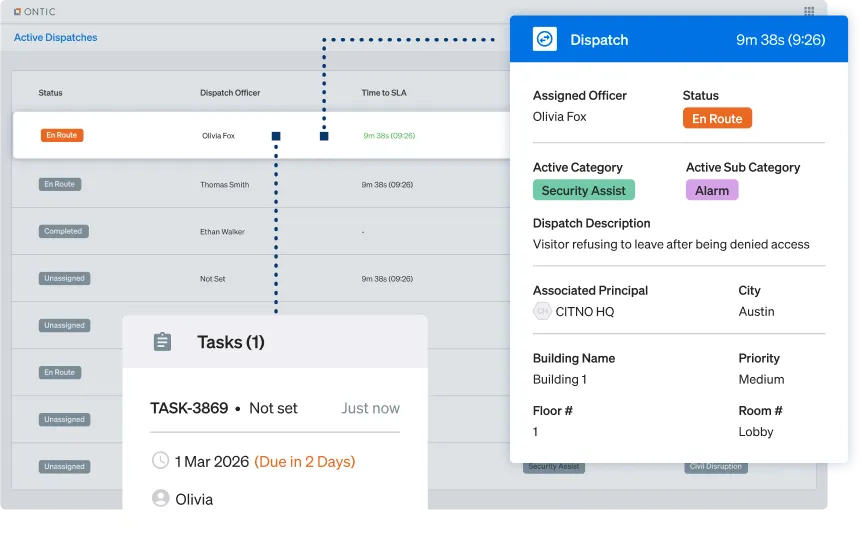
Task: Click the Civil Disruption tag in the bottom table row
Action: pos(716,467)
